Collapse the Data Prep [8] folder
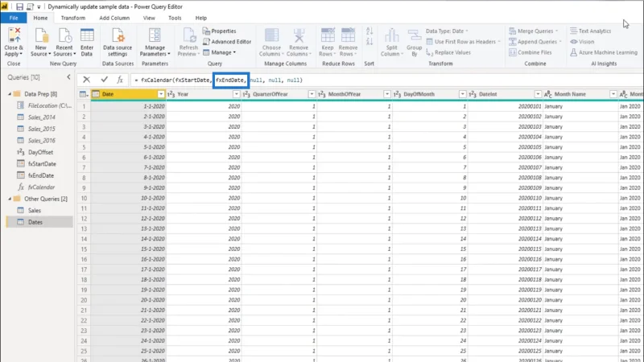Image resolution: width=644 pixels, height=362 pixels. tap(10, 94)
